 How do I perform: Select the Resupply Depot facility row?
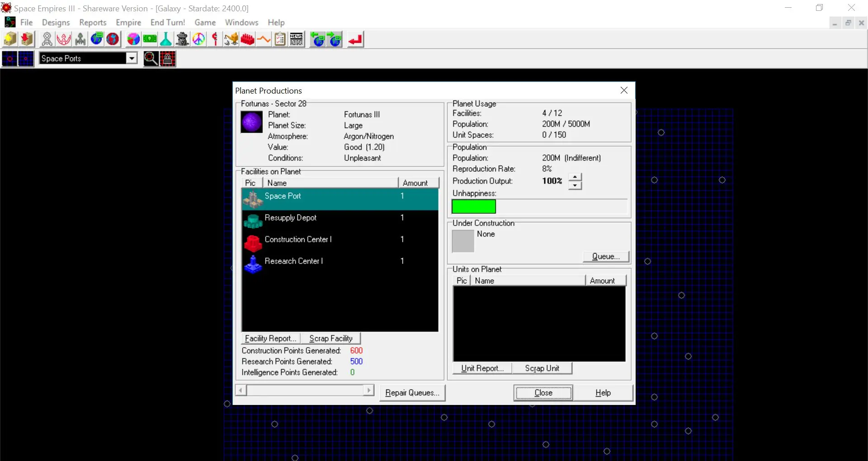point(340,221)
